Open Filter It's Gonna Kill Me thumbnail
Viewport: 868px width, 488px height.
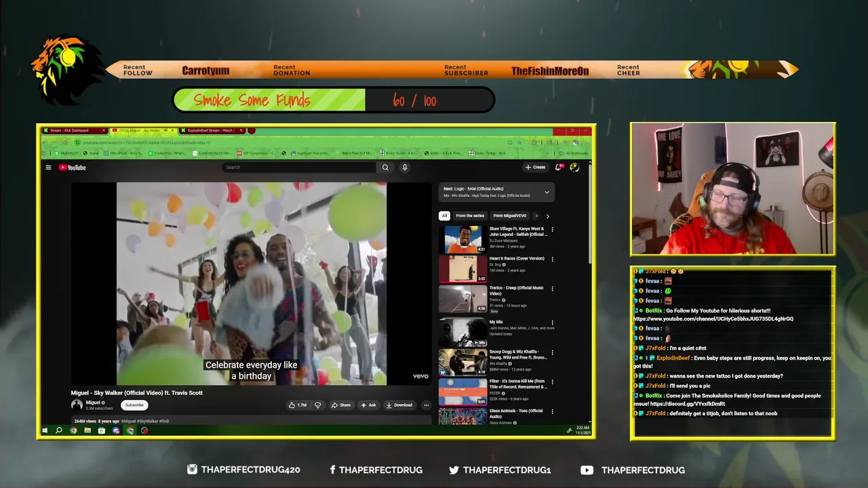(x=462, y=392)
